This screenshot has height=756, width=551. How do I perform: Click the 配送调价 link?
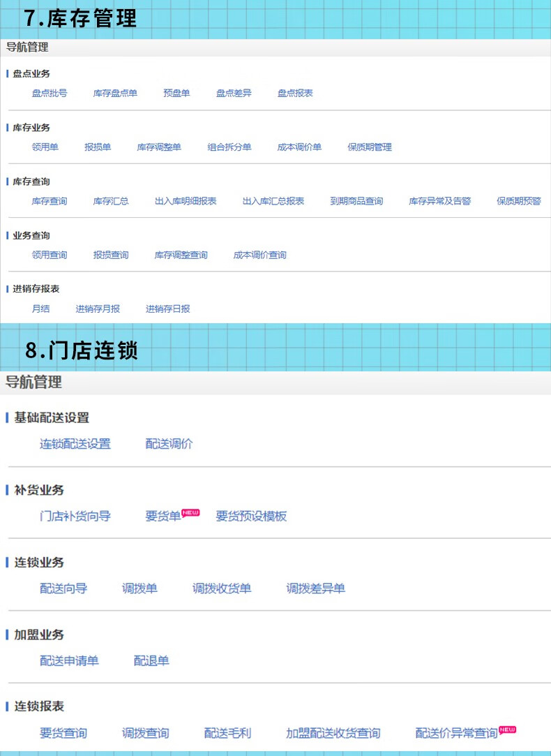coord(169,444)
